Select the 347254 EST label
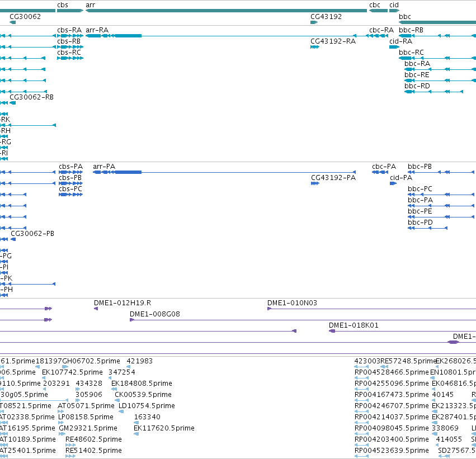476x459 pixels. [122, 372]
